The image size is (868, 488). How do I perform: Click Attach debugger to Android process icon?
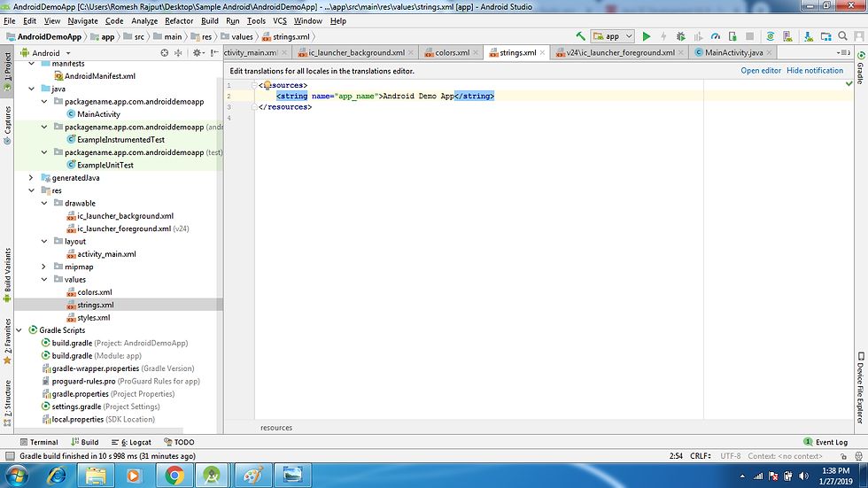click(732, 36)
